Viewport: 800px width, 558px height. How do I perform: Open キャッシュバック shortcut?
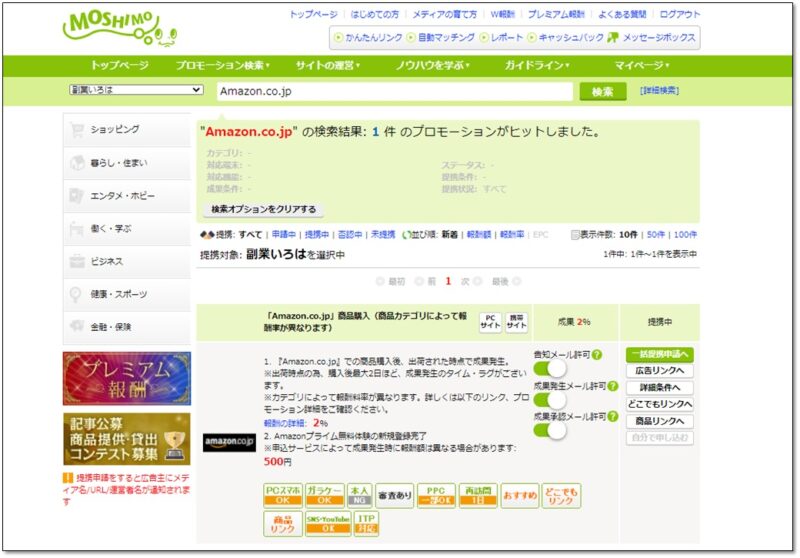[566, 37]
